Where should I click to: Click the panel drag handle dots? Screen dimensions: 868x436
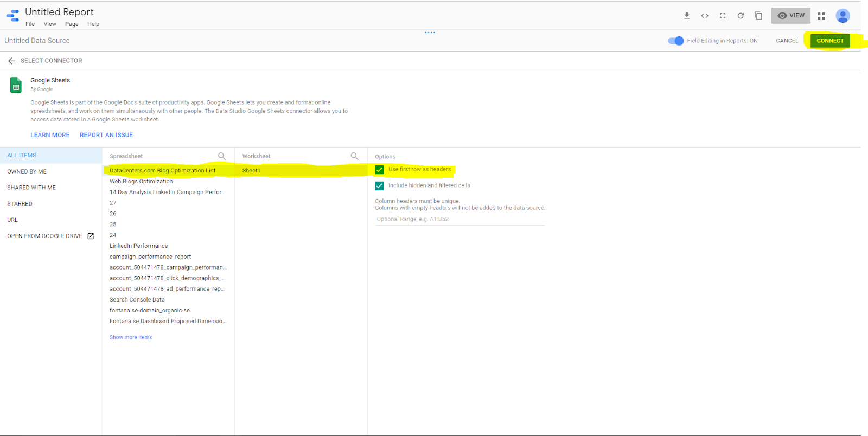click(430, 33)
